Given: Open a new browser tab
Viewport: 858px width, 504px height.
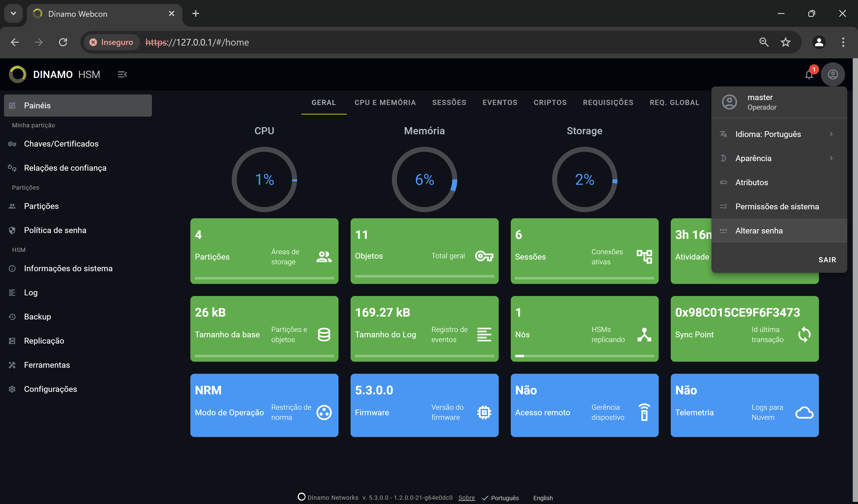Looking at the screenshot, I should pos(196,14).
